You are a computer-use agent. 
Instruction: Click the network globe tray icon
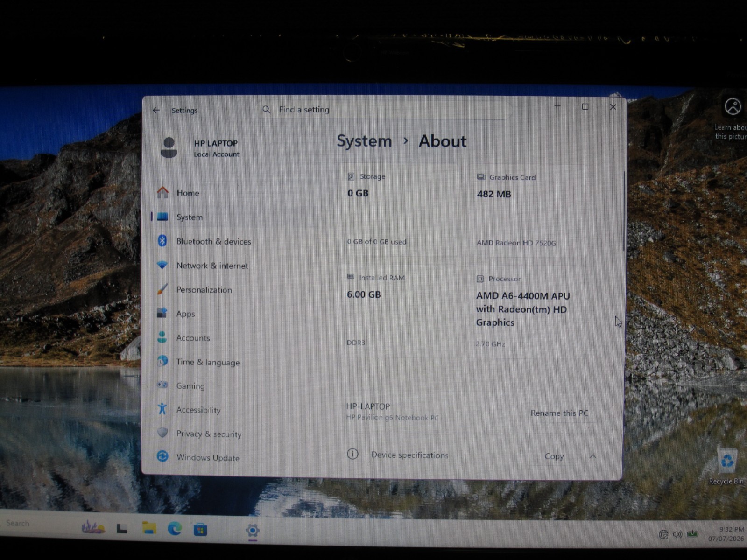(663, 534)
